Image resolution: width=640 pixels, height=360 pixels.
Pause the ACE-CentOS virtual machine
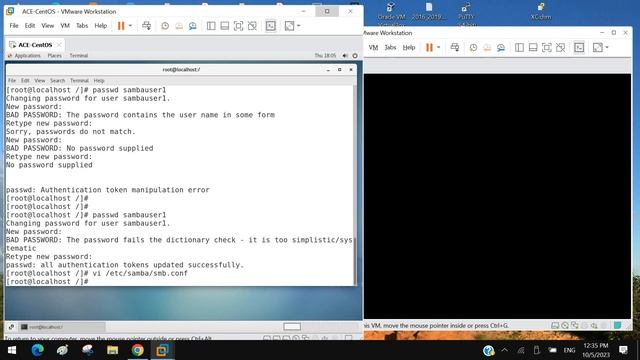121,26
